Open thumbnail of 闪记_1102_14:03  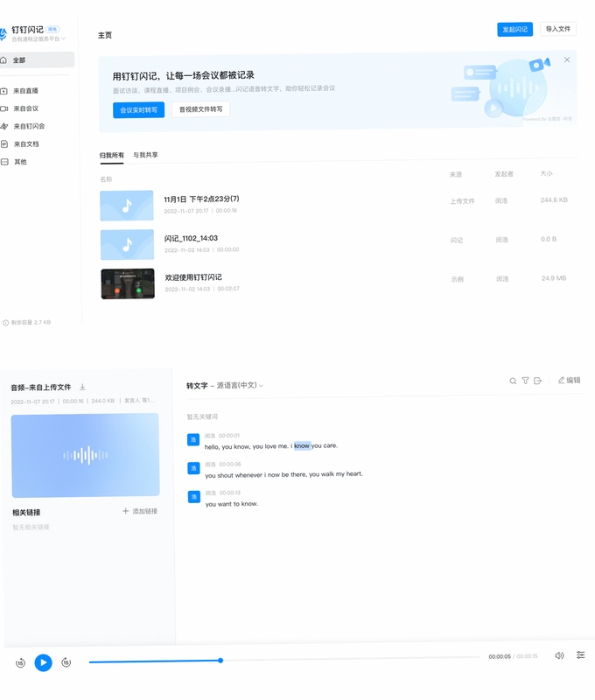tap(127, 245)
